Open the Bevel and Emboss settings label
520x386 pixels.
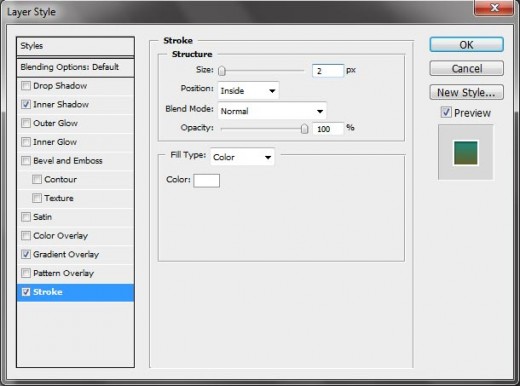click(x=68, y=161)
